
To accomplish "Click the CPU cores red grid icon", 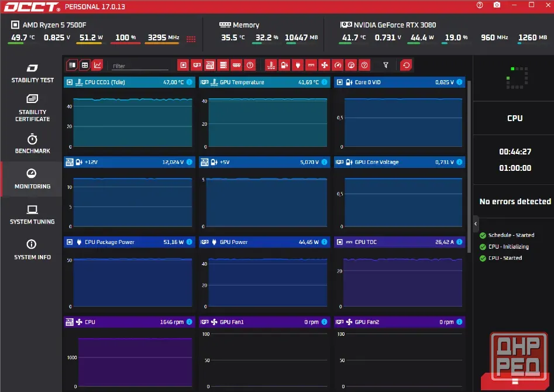I will (x=191, y=39).
